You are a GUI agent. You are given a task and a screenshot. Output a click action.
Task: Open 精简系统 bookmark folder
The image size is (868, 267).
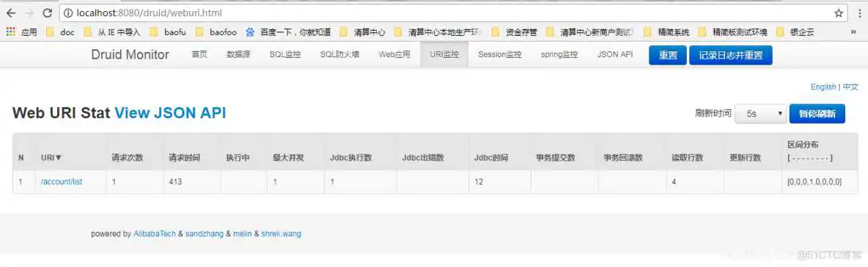click(666, 32)
